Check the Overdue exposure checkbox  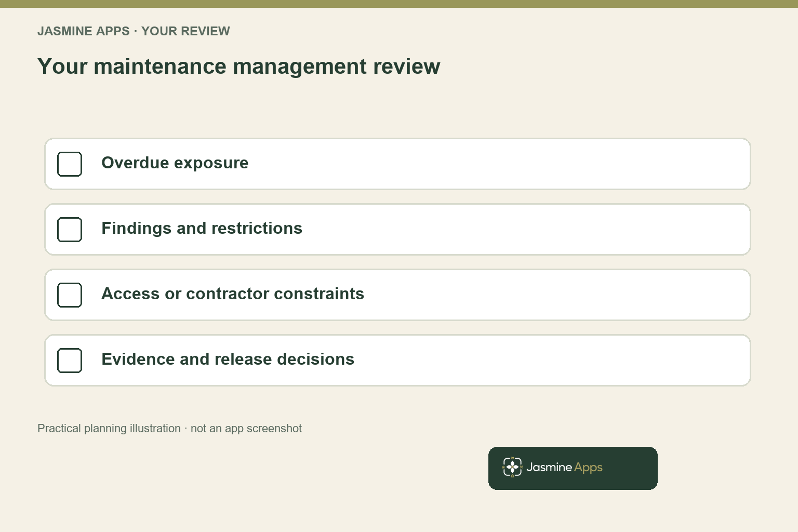click(x=70, y=164)
